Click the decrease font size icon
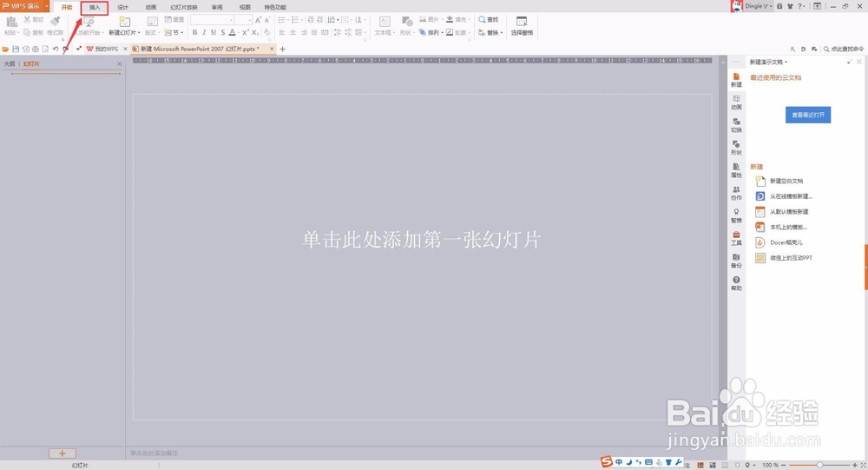The image size is (868, 470). [266, 20]
